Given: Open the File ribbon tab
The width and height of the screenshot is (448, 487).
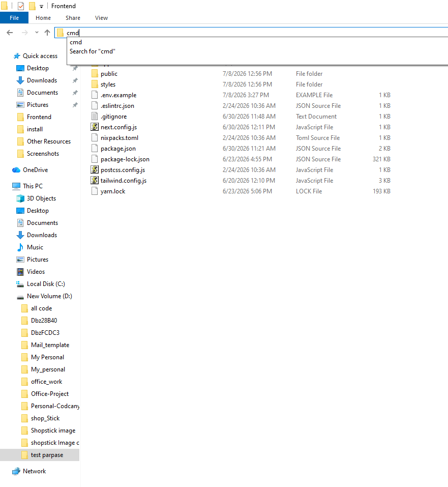Looking at the screenshot, I should click(x=14, y=18).
